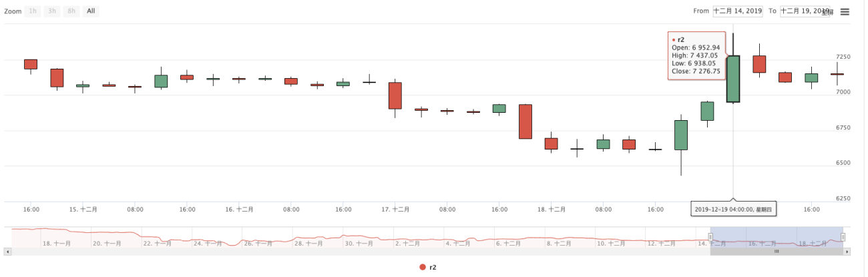Set zoom range to 1h

click(x=33, y=11)
